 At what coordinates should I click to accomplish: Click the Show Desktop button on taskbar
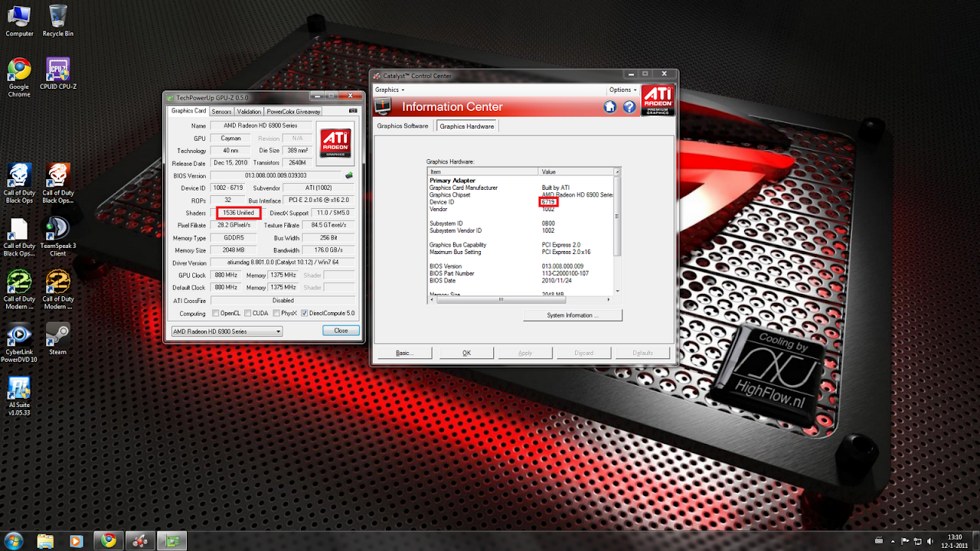pos(975,541)
